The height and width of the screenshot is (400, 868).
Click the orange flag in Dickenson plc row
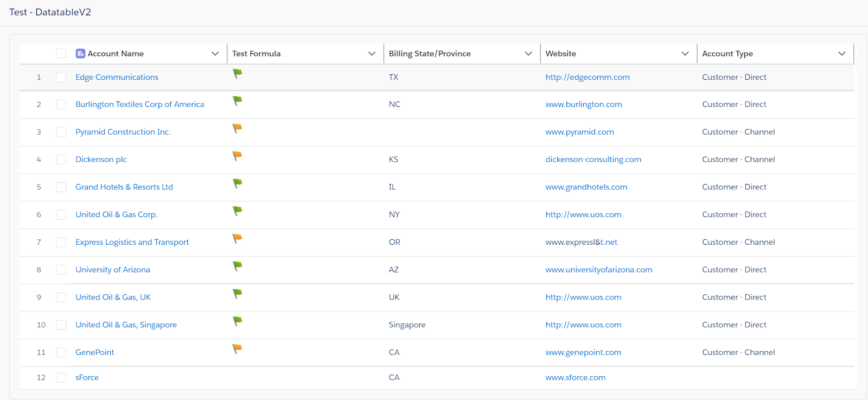coord(237,156)
